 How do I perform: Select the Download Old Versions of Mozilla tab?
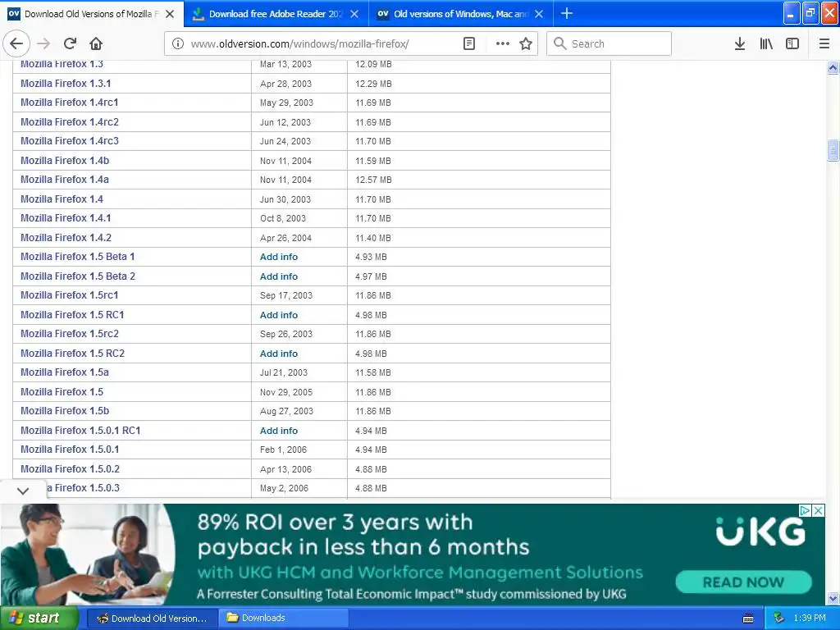coord(91,14)
